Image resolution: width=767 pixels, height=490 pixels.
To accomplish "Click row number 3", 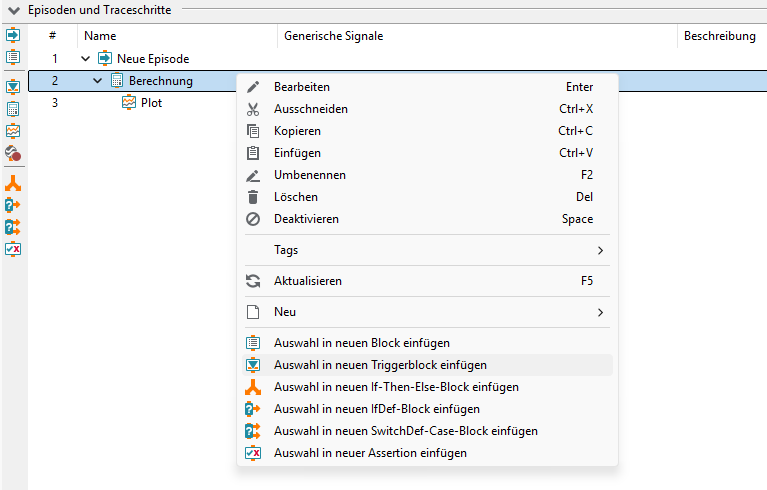I will pos(55,103).
